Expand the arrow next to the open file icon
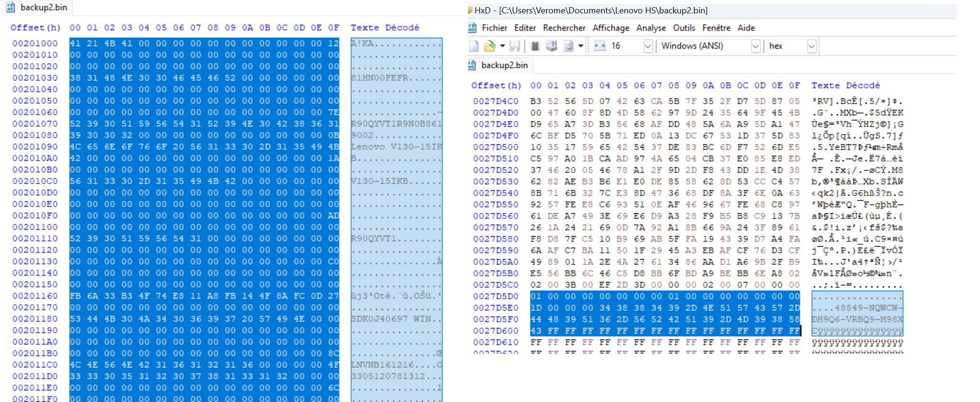The height and width of the screenshot is (402, 980). point(502,46)
